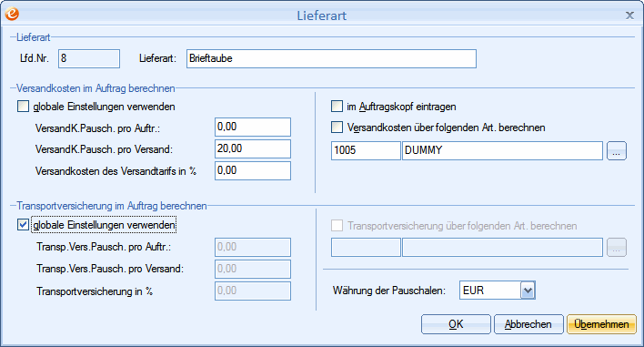Check Versandkosten über folgenden Art. berechnen
This screenshot has width=644, height=347.
click(x=337, y=128)
